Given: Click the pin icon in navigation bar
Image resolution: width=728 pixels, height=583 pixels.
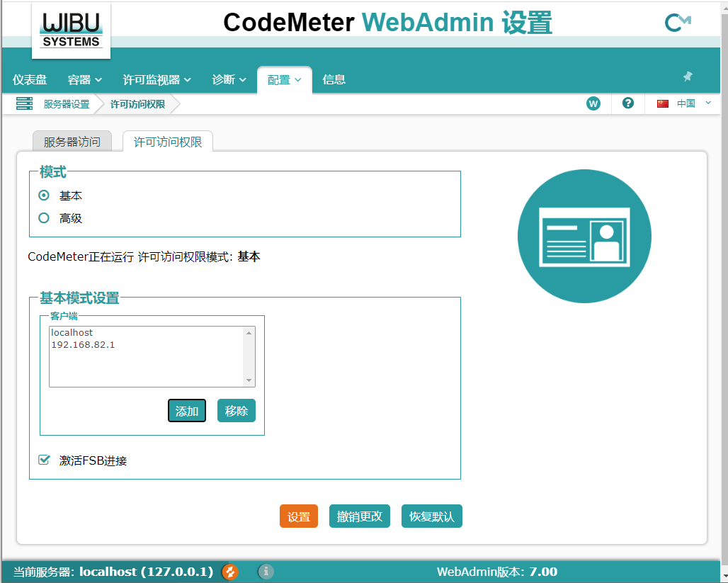Looking at the screenshot, I should click(x=688, y=77).
